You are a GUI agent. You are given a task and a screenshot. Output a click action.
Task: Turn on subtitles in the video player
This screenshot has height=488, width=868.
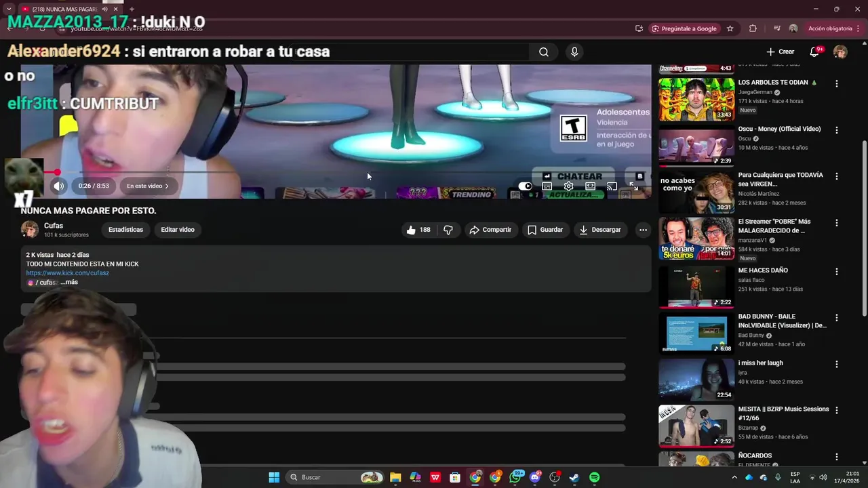547,186
